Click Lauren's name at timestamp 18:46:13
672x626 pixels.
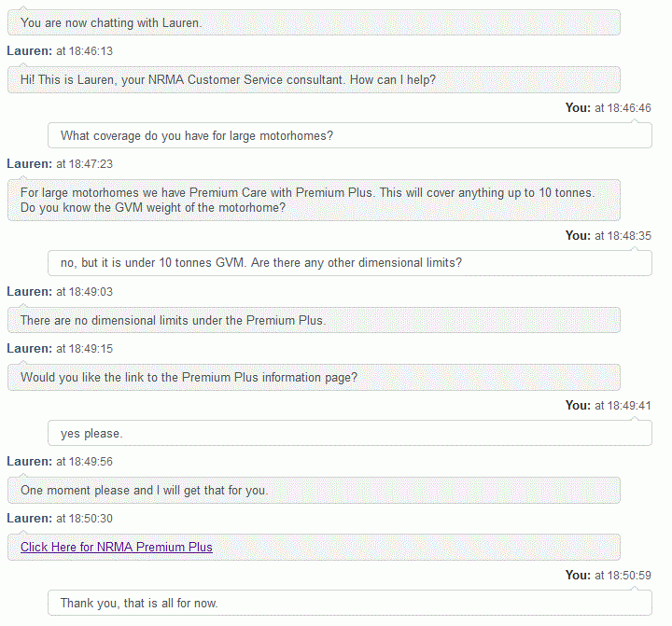29,51
